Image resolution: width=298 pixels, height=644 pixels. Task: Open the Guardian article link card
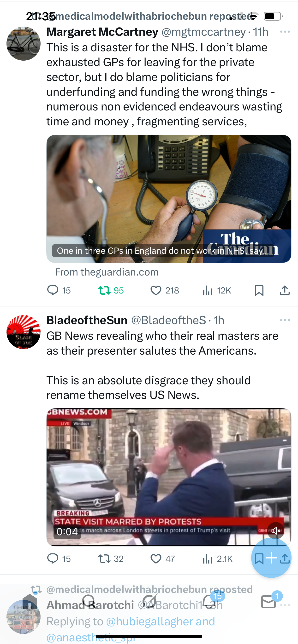point(169,199)
